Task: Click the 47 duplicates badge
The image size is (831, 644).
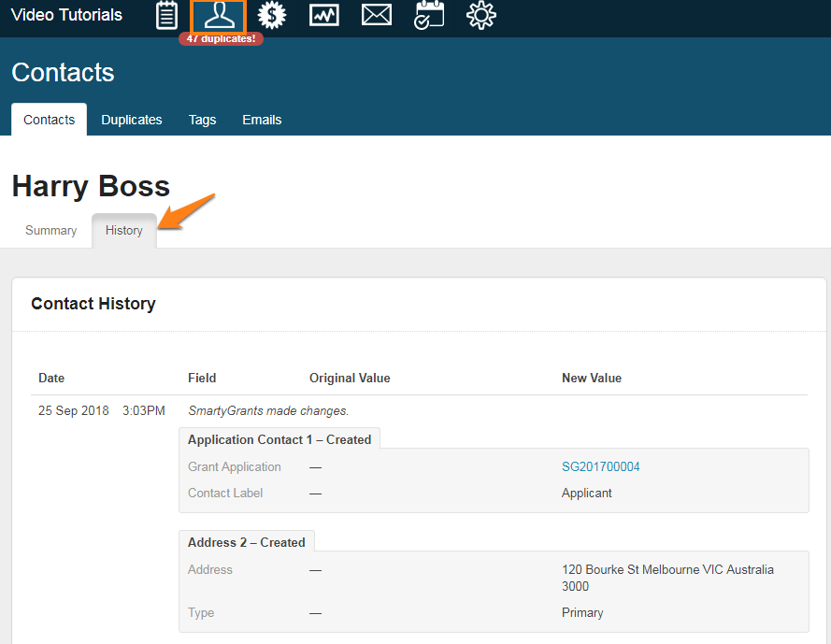Action: pos(221,39)
